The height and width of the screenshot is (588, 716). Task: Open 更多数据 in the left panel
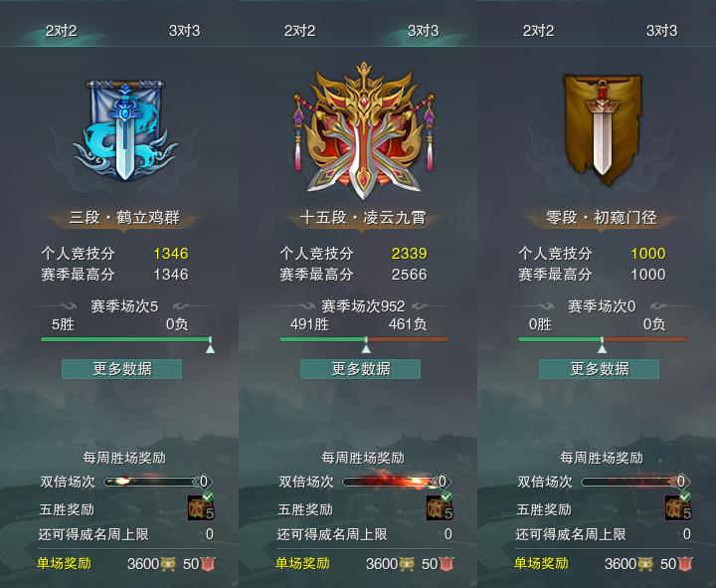pos(122,369)
